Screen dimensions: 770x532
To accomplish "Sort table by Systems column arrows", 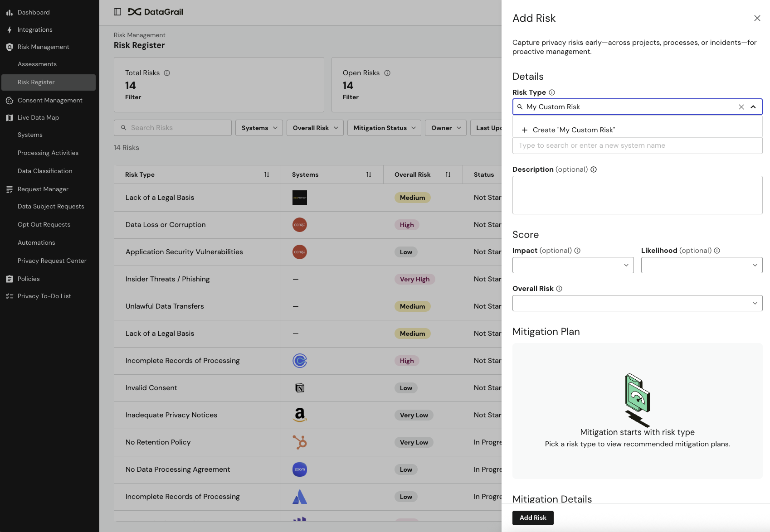I will click(369, 174).
